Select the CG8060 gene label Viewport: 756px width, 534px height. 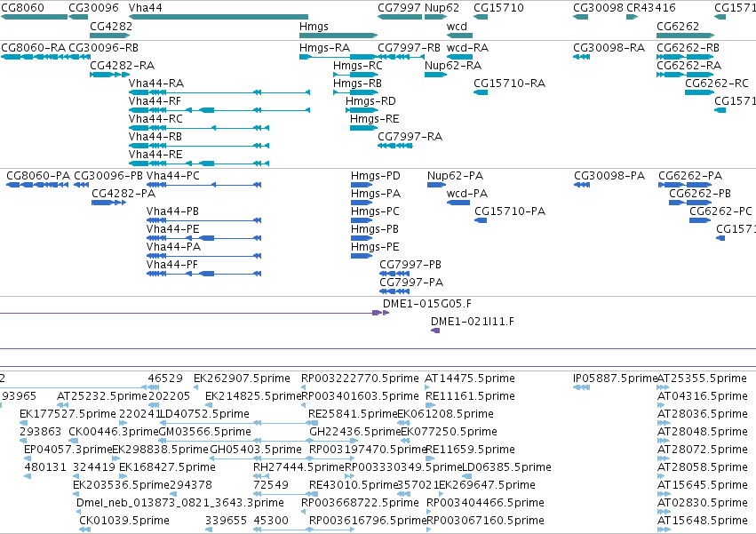tap(23, 8)
